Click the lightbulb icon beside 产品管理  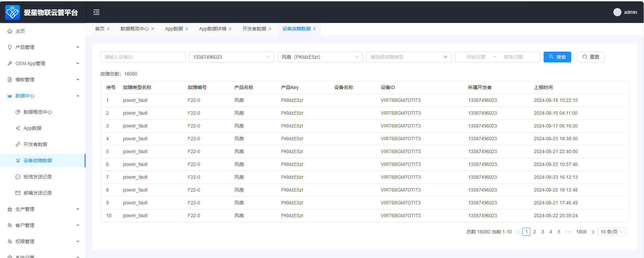pyautogui.click(x=10, y=47)
